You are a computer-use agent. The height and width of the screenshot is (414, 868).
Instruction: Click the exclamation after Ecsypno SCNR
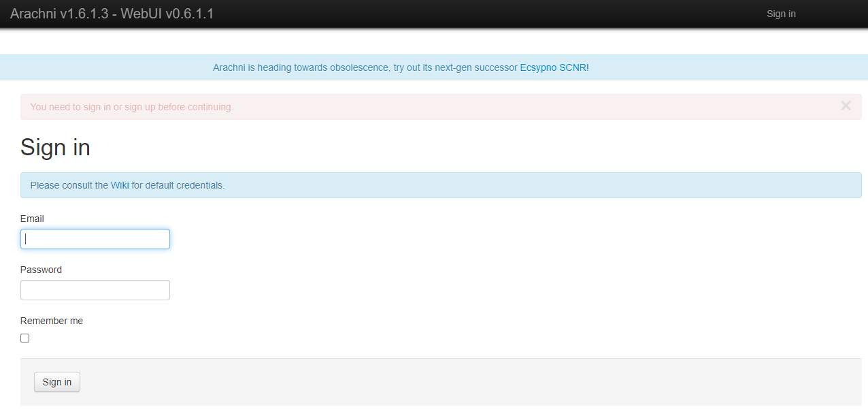[x=588, y=67]
